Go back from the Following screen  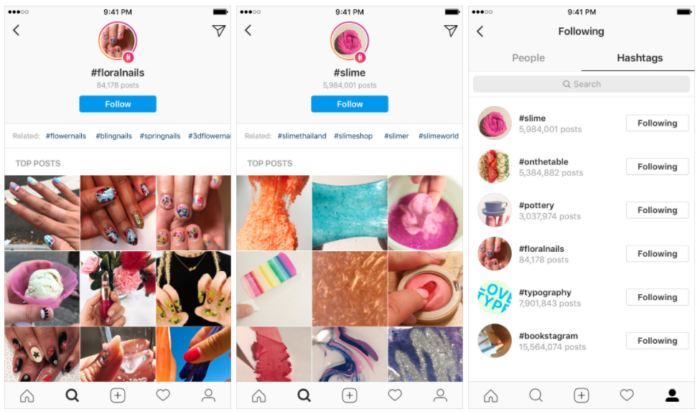(480, 31)
